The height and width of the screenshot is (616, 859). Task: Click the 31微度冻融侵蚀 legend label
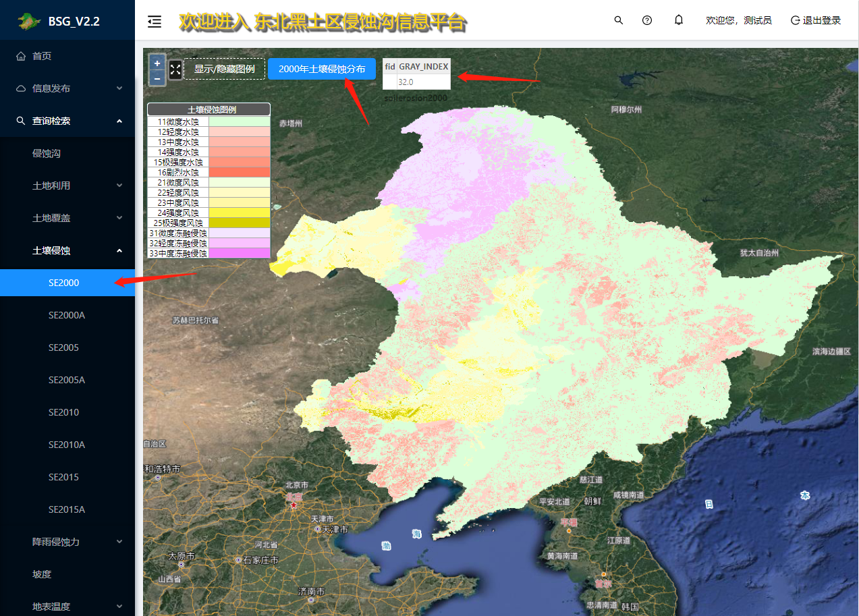pos(178,233)
